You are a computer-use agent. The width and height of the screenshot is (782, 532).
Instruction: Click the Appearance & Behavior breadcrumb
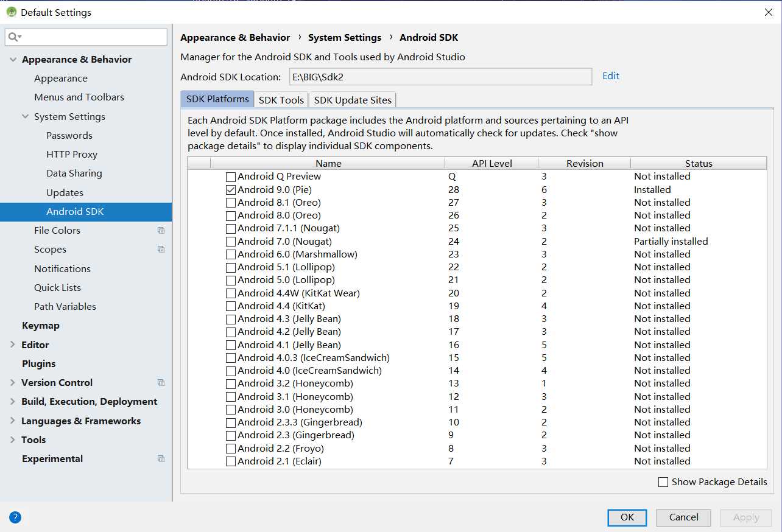pos(235,37)
